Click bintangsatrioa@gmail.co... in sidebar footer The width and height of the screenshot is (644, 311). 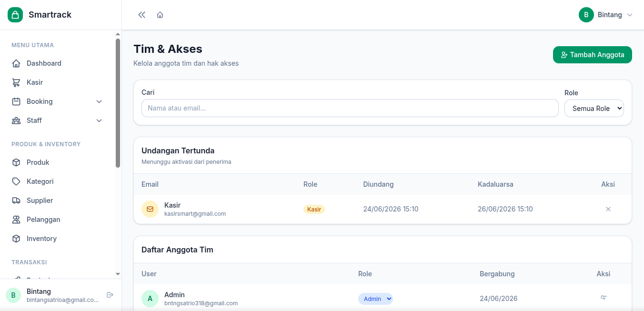pyautogui.click(x=63, y=300)
